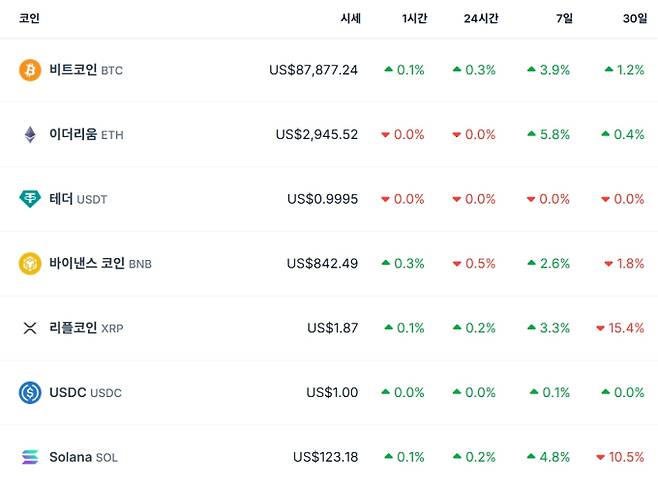Click the green up arrow beside Bitcoin 7-day 3.9%

(x=531, y=70)
